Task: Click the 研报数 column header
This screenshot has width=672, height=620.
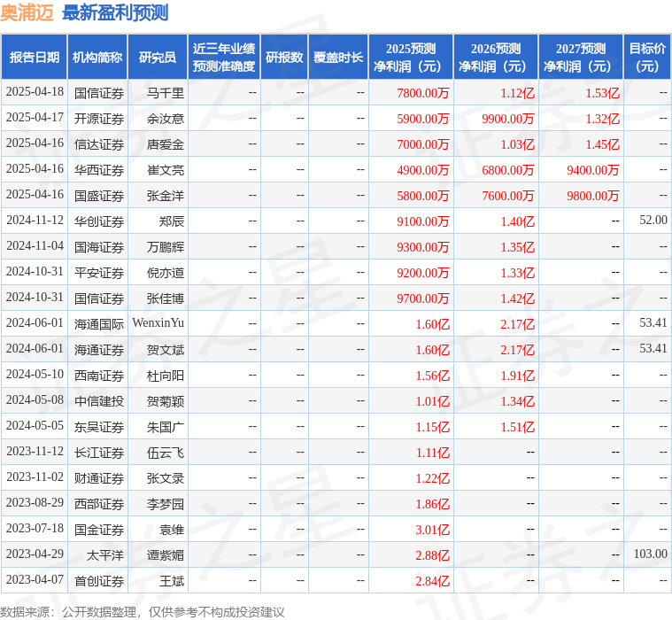Action: [x=284, y=57]
